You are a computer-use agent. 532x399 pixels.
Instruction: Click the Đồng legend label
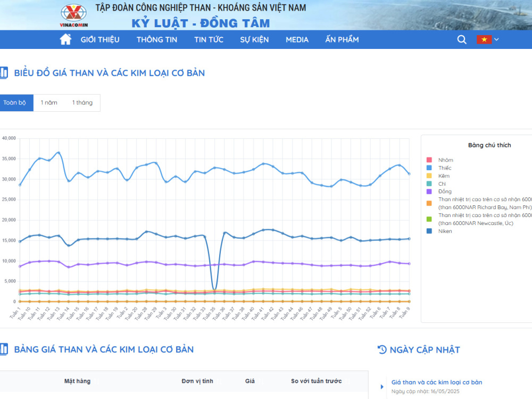[x=445, y=192]
